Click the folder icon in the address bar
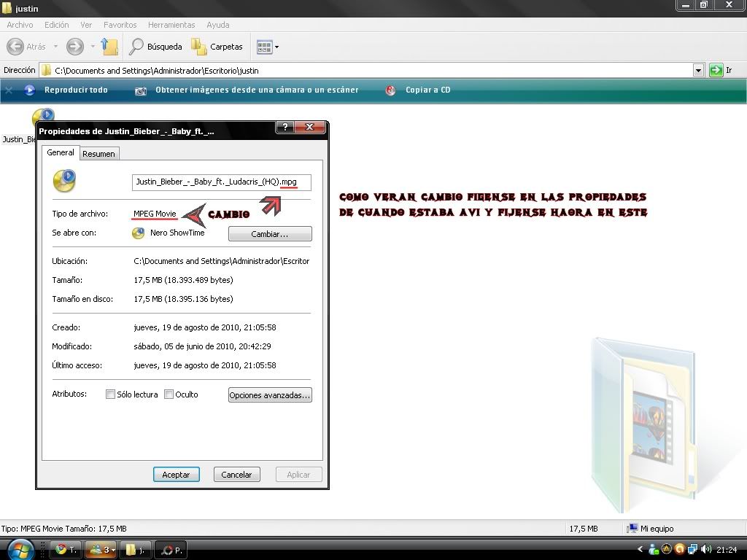This screenshot has width=747, height=560. click(46, 71)
